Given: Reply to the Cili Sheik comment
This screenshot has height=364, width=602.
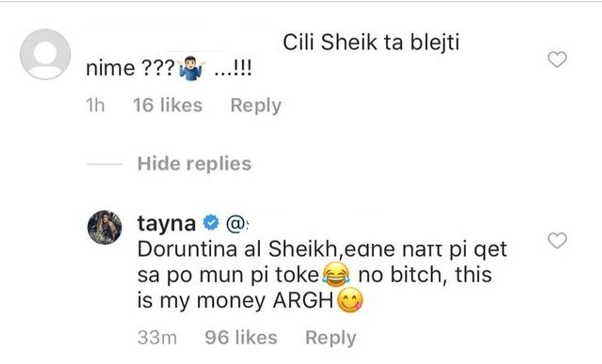Looking at the screenshot, I should (257, 104).
